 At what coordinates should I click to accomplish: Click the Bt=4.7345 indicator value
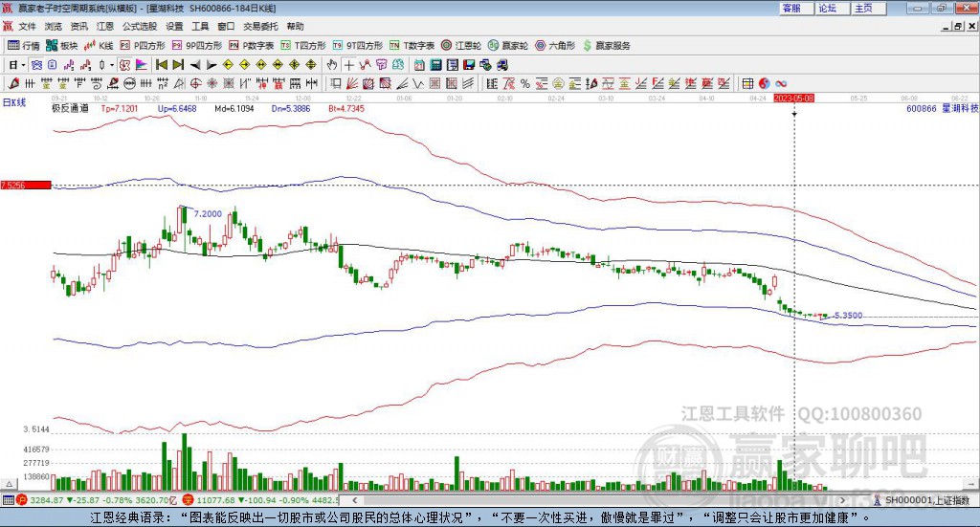coord(346,109)
